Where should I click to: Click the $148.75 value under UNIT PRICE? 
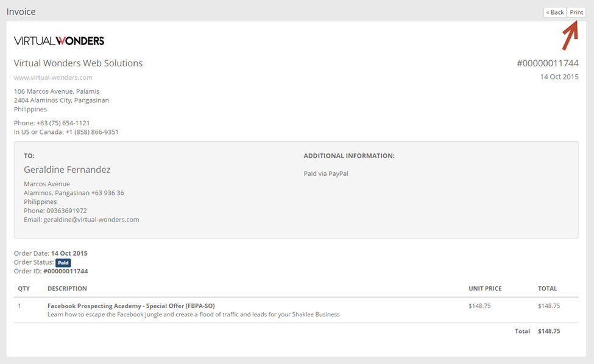pos(479,306)
